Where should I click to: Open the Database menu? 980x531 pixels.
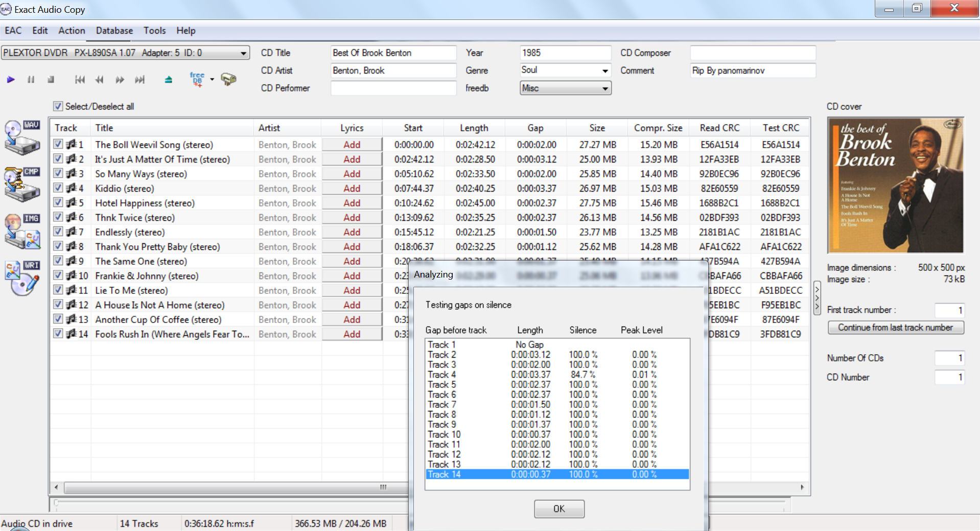pos(114,31)
